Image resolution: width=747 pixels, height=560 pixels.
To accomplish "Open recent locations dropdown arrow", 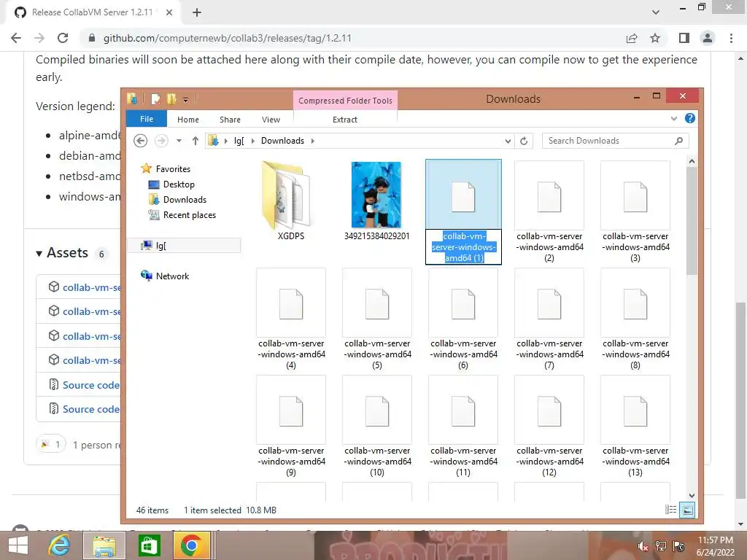I will (x=179, y=141).
